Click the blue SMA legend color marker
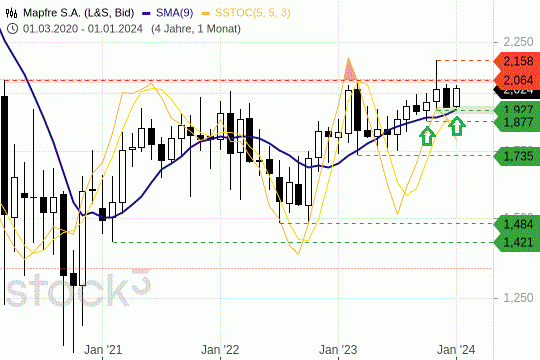 [x=146, y=13]
